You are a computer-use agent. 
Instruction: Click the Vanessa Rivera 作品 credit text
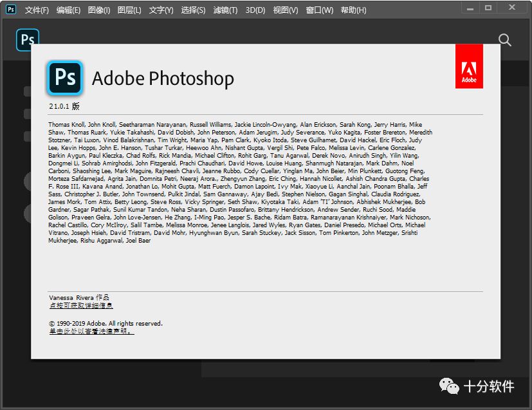pyautogui.click(x=78, y=297)
